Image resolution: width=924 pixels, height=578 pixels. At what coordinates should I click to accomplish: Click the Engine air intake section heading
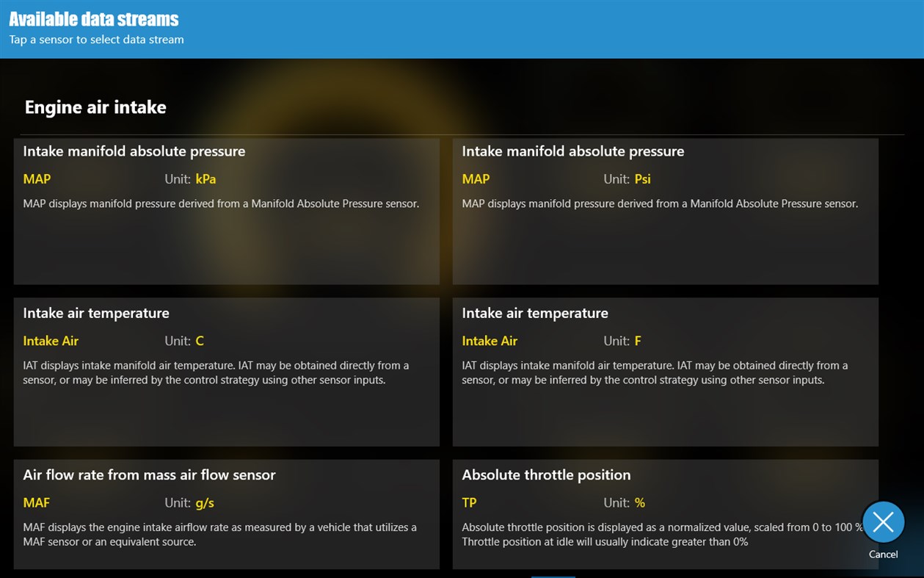(95, 107)
